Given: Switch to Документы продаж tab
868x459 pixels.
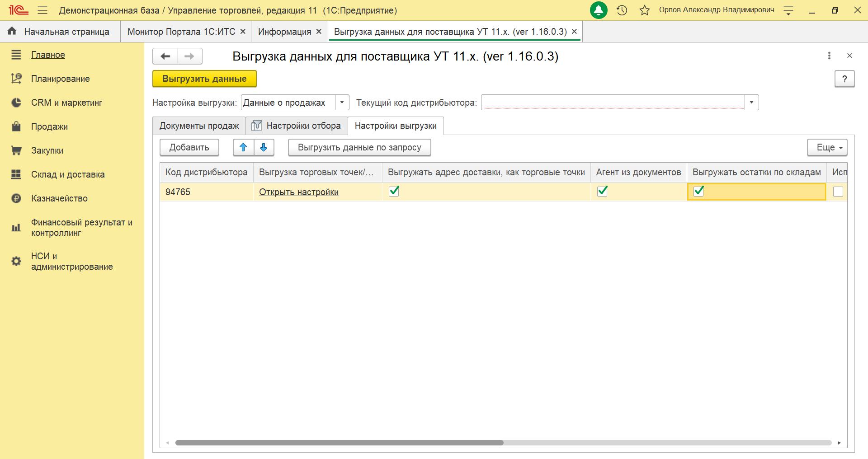Looking at the screenshot, I should (199, 126).
